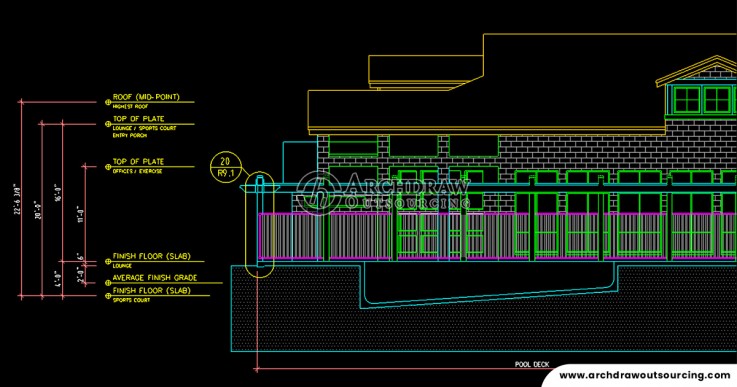Click the "OFFICES / EXERCISE" sub-label
The height and width of the screenshot is (387, 737).
coord(137,171)
